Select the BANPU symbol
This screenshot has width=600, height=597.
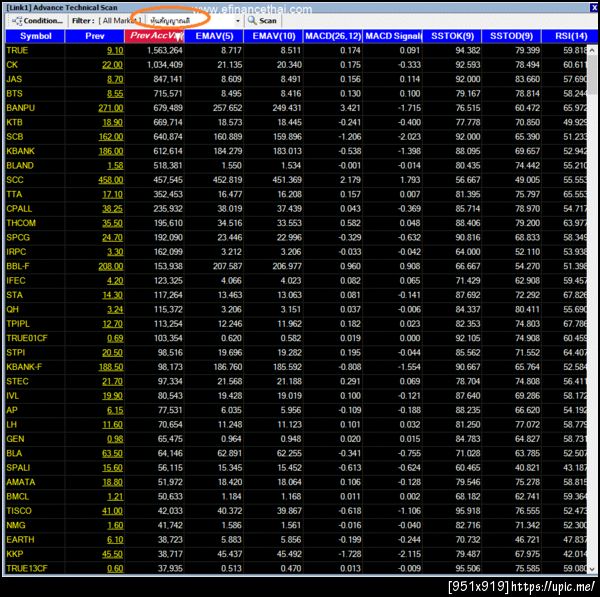pos(20,108)
